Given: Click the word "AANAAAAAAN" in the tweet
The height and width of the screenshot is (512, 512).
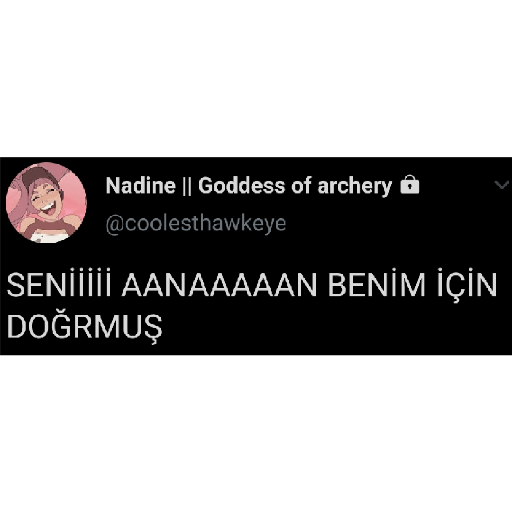Looking at the screenshot, I should click(x=219, y=285).
